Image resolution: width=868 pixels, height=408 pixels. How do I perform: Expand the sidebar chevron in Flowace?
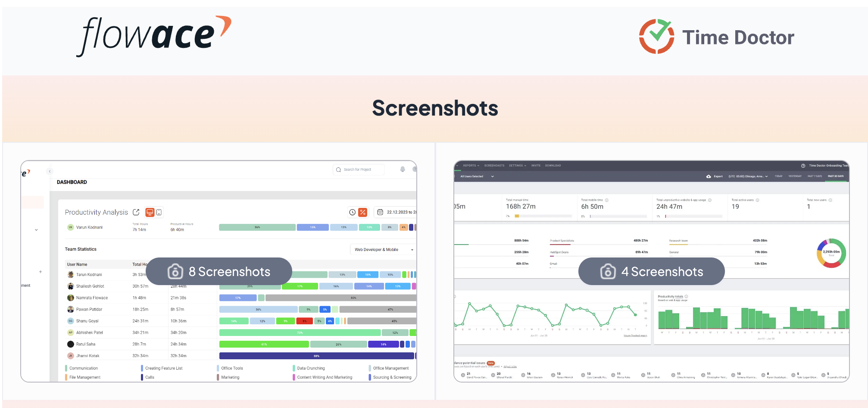(x=36, y=230)
